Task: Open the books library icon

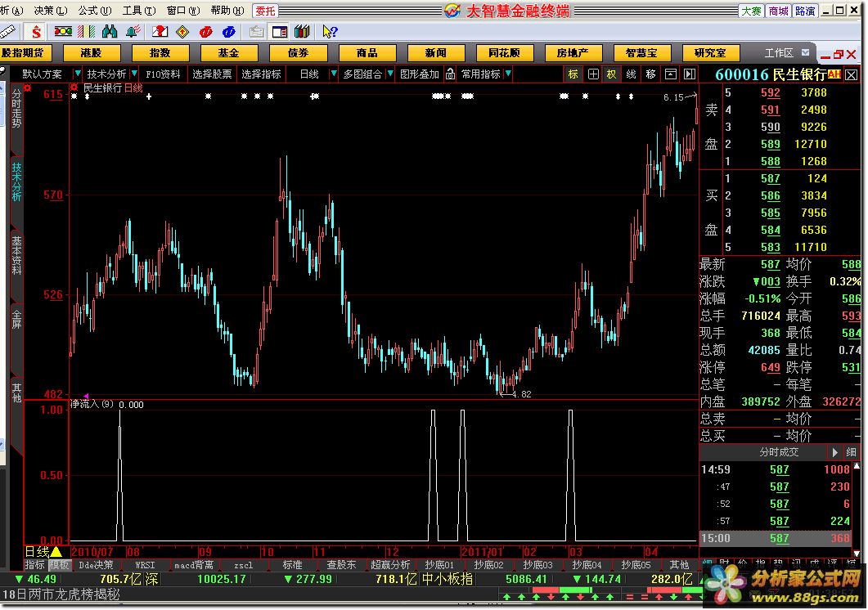Action: [x=302, y=32]
